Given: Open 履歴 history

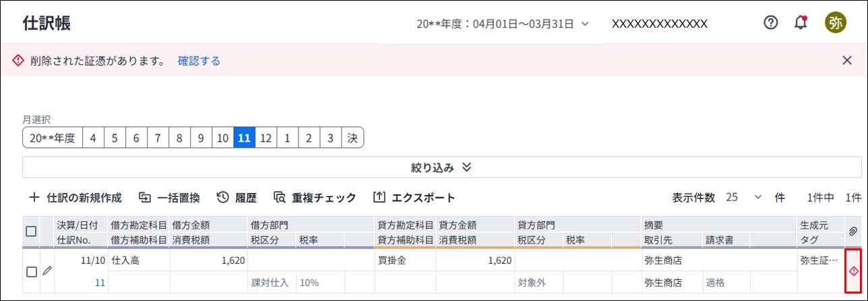Looking at the screenshot, I should pos(237,198).
